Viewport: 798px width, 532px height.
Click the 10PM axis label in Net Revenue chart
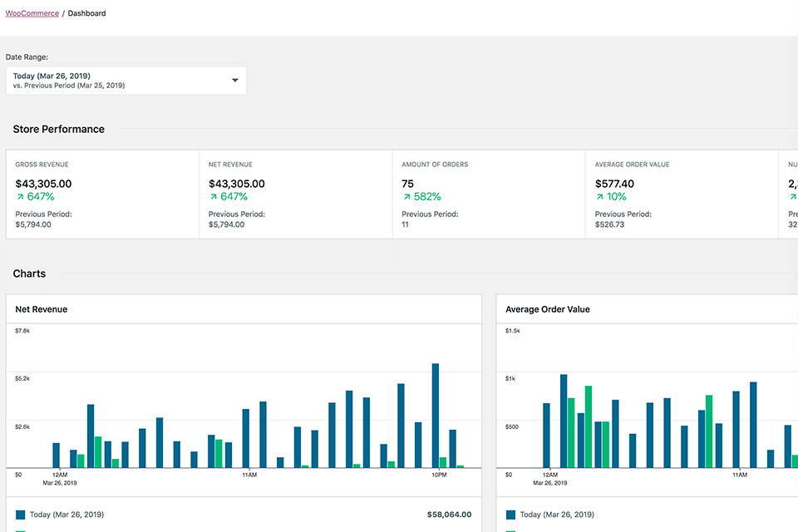click(x=440, y=475)
